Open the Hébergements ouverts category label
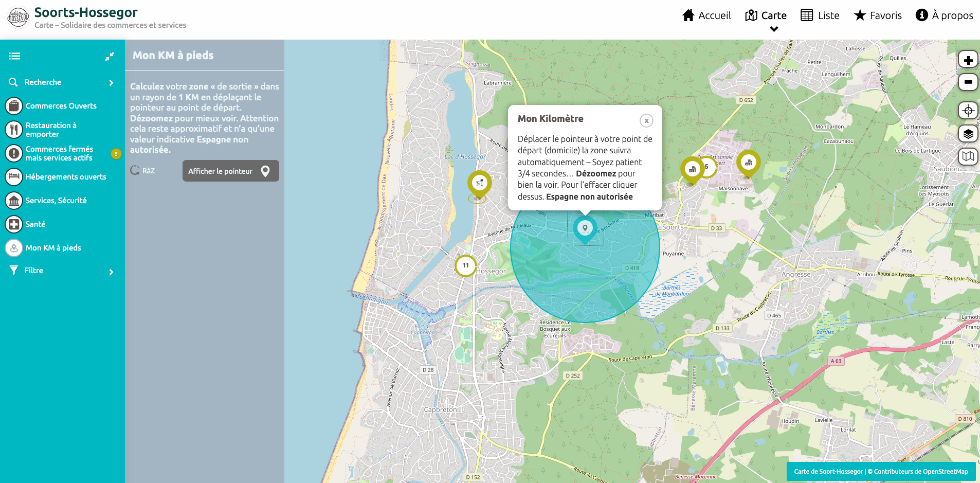 click(66, 177)
